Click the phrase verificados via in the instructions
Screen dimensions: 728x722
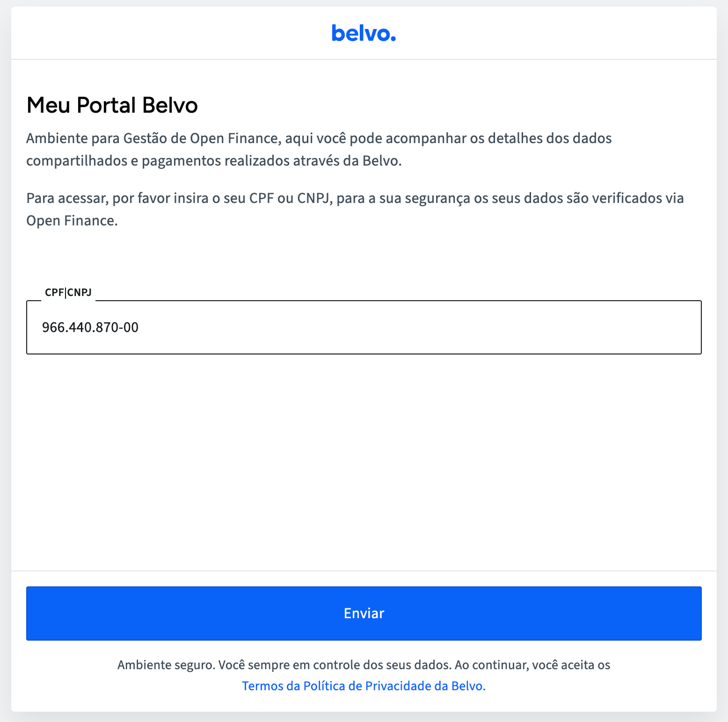point(638,198)
